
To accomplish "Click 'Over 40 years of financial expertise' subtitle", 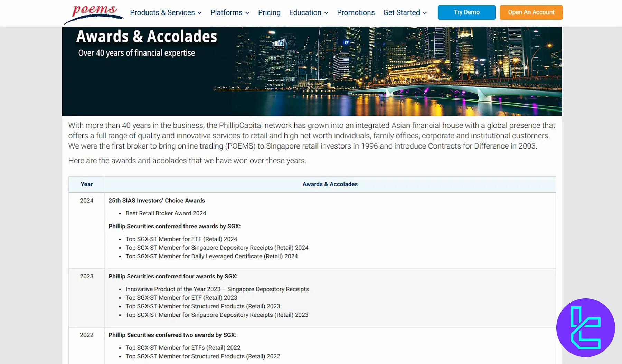I will (x=136, y=53).
